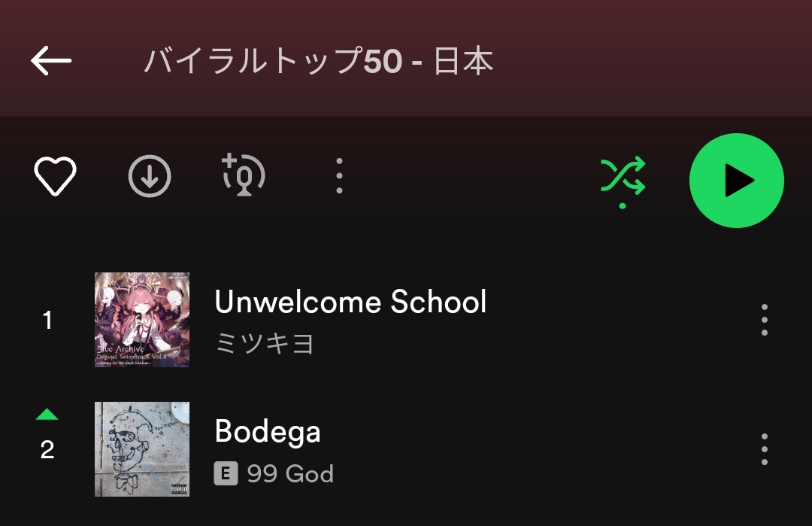The width and height of the screenshot is (812, 526).
Task: Toggle the green shuffle button
Action: tap(623, 181)
